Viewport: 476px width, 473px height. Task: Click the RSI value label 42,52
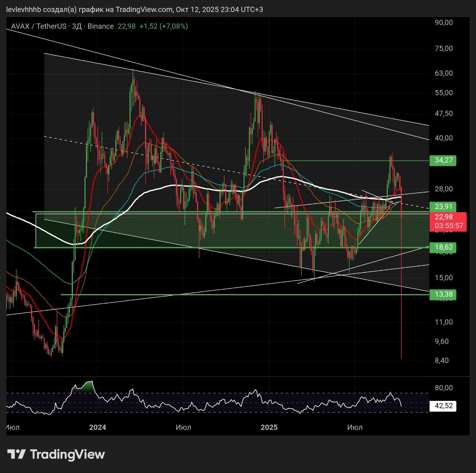[444, 406]
